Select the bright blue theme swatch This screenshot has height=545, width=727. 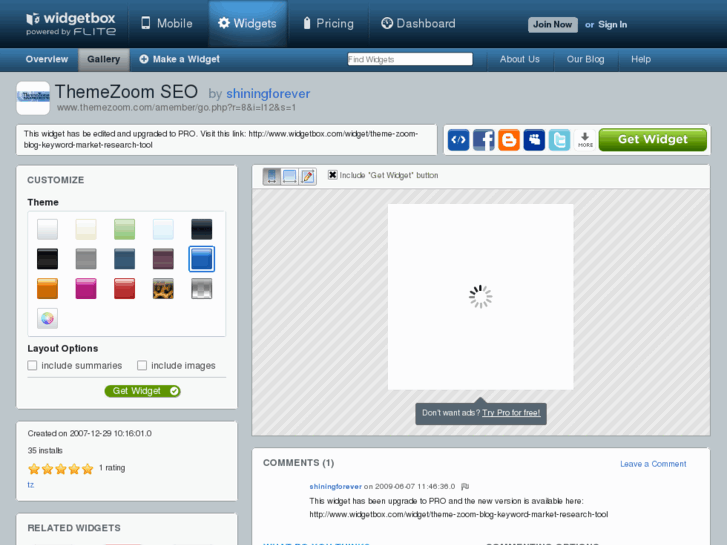[x=202, y=259]
